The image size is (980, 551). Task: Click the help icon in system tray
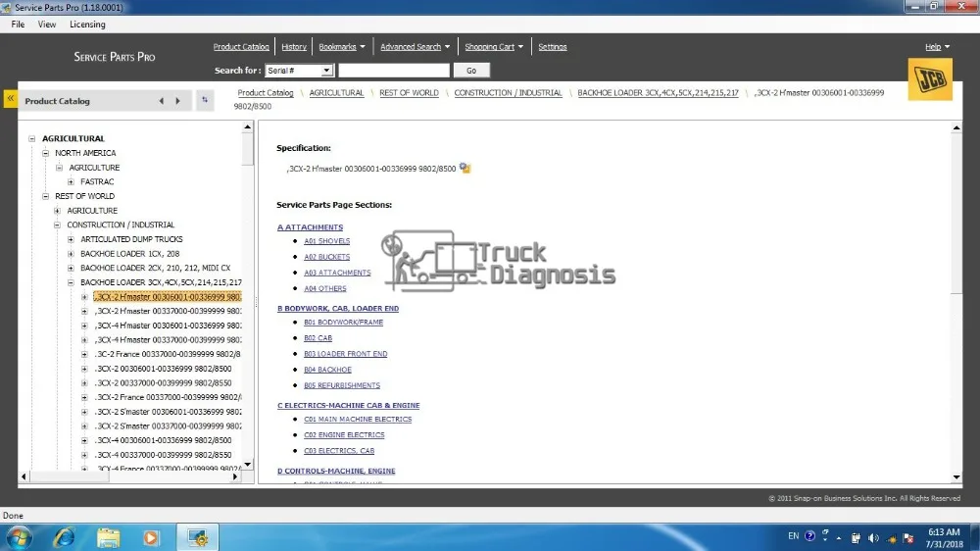[x=810, y=536]
